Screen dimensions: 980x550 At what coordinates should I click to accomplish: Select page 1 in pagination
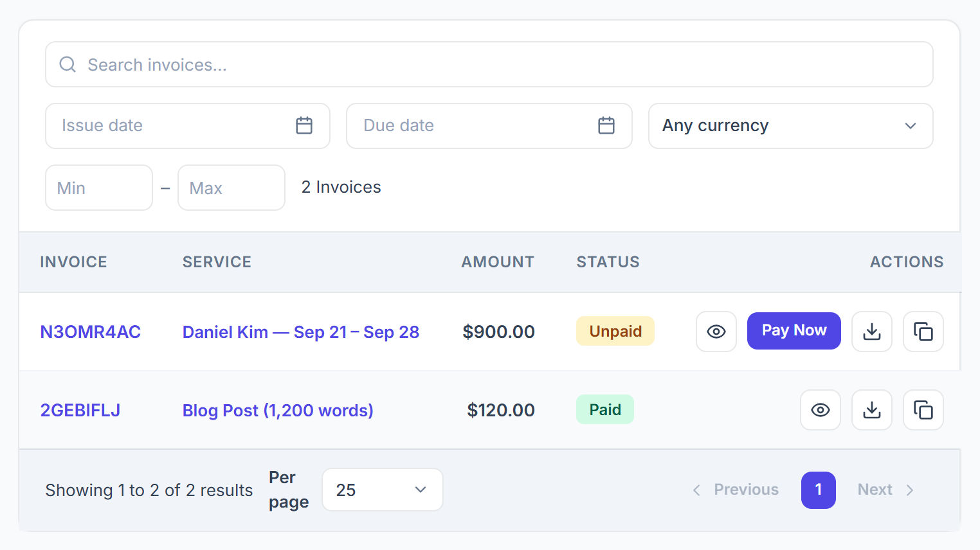(x=819, y=490)
